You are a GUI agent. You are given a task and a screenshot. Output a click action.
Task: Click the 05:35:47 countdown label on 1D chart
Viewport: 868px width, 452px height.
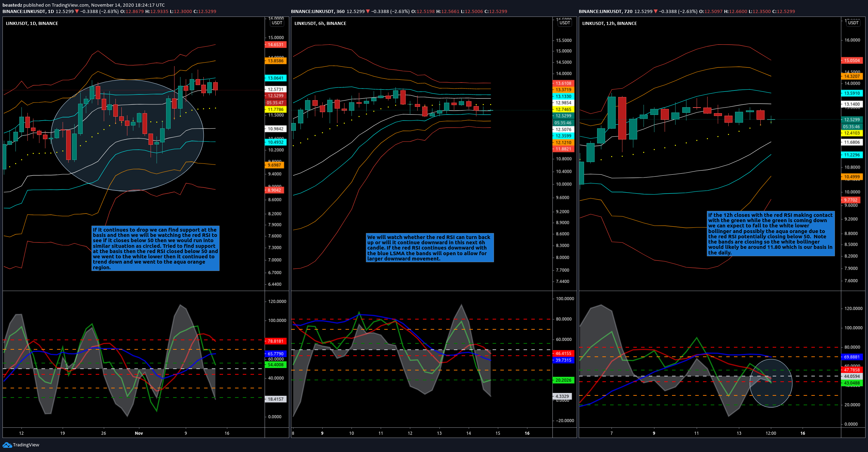click(275, 103)
